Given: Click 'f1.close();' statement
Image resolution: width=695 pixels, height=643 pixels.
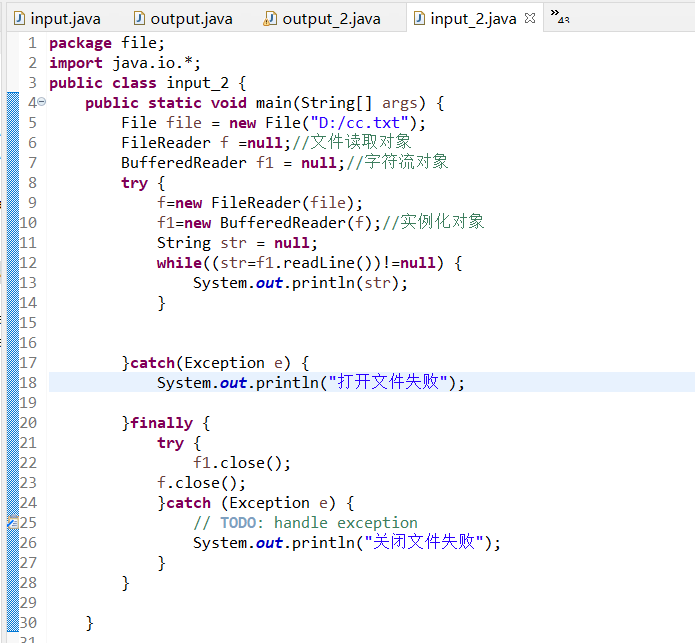Looking at the screenshot, I should [242, 463].
